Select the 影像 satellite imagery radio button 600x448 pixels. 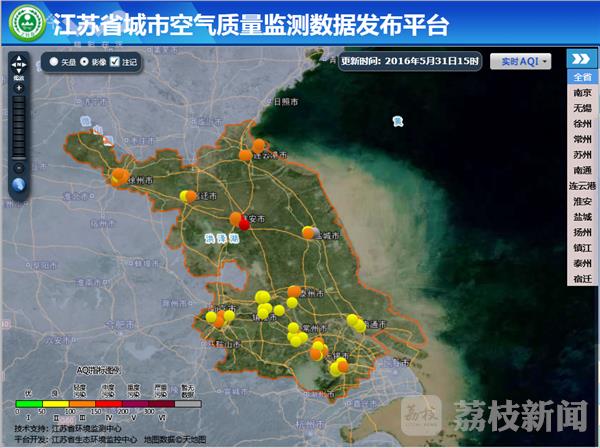(84, 62)
